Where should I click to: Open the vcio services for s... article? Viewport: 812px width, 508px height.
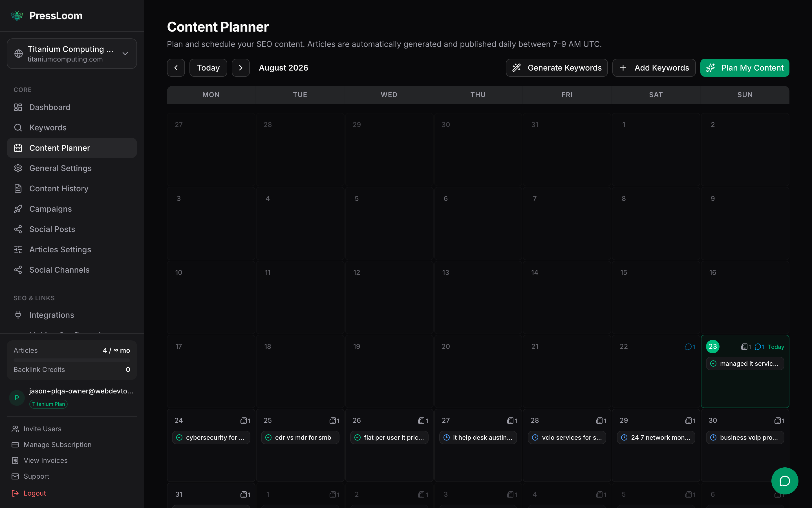pos(567,437)
